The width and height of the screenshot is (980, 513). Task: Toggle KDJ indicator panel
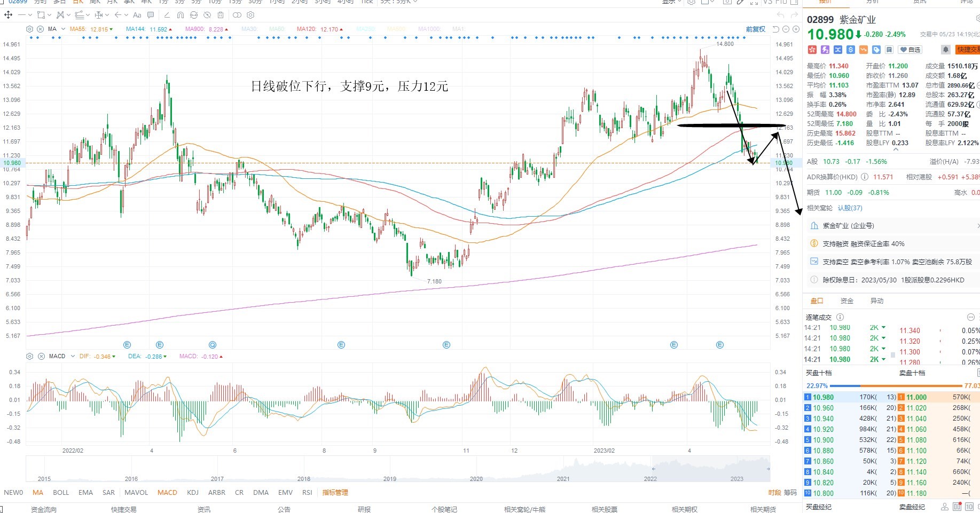click(x=193, y=493)
